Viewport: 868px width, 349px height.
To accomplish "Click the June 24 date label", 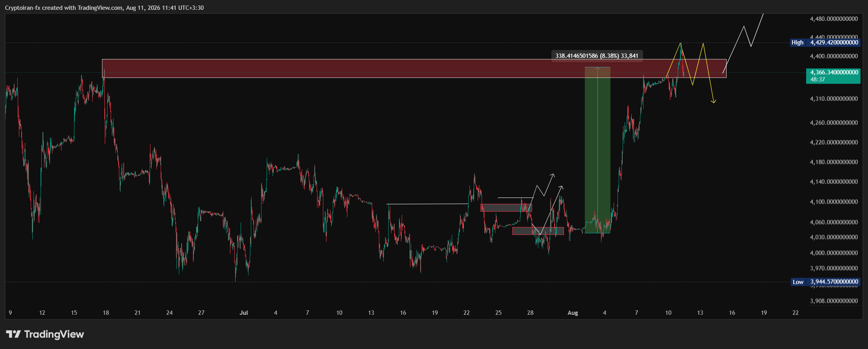I will tap(169, 313).
